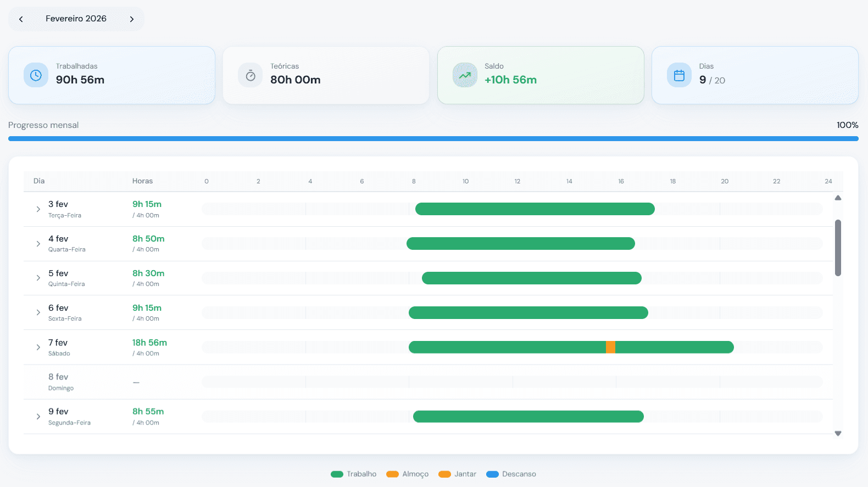The width and height of the screenshot is (868, 487).
Task: Click the monthly progress bar
Action: coord(433,139)
